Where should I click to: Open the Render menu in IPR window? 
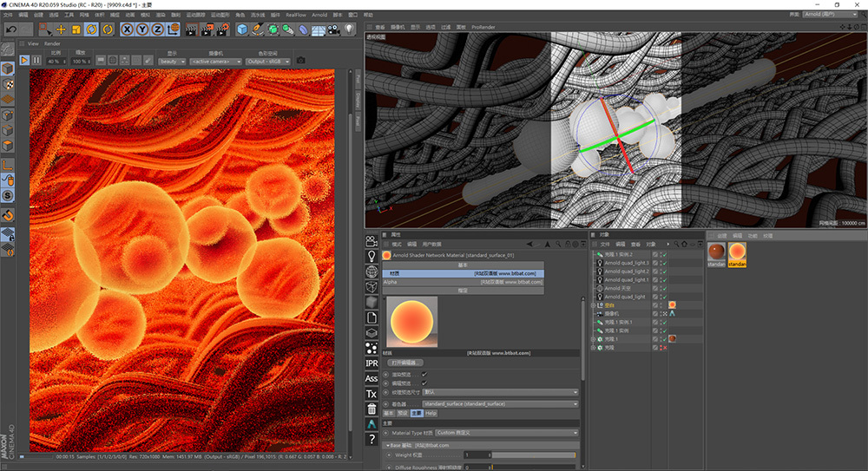53,43
